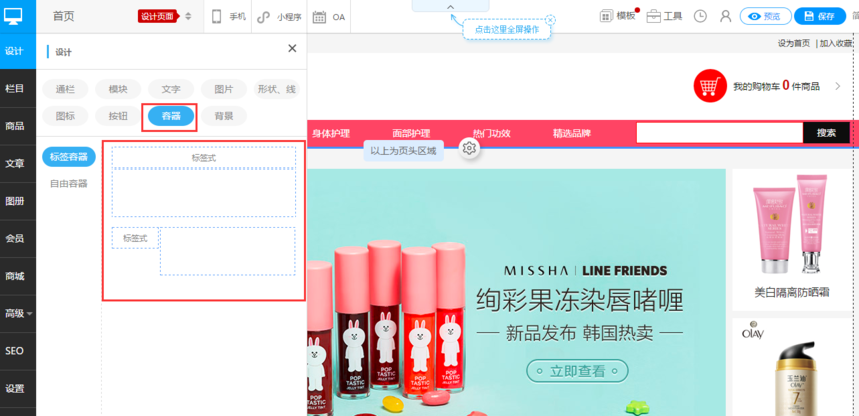Close the 设计 panel
This screenshot has height=416, width=859.
point(292,48)
